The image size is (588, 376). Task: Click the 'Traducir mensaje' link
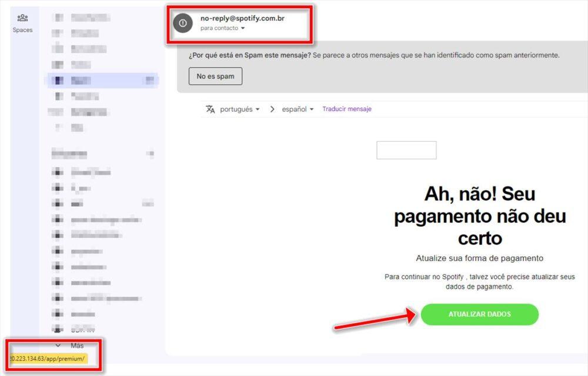click(x=347, y=109)
